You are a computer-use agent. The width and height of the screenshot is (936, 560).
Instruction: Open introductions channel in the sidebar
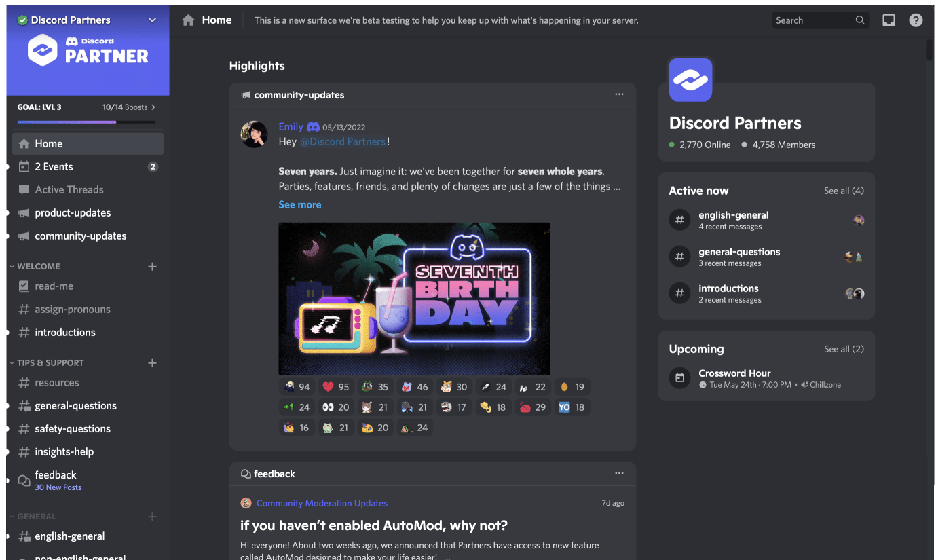[x=88, y=333]
